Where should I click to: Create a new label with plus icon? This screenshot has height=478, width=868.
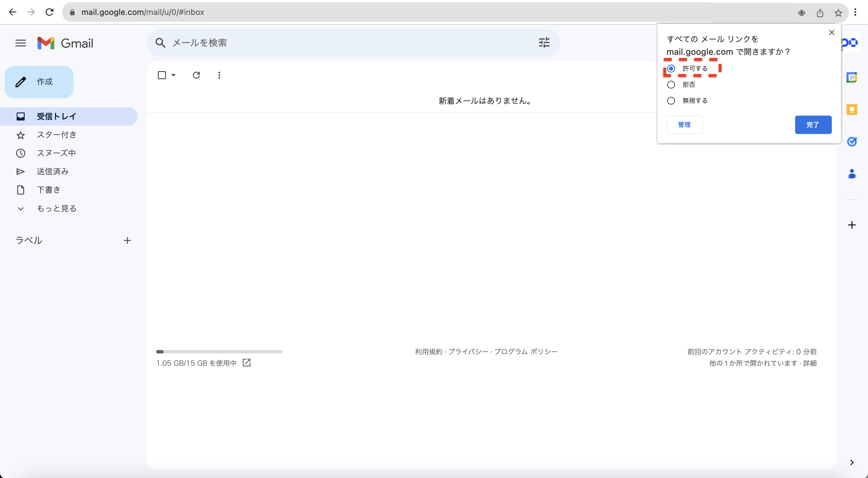(x=127, y=240)
